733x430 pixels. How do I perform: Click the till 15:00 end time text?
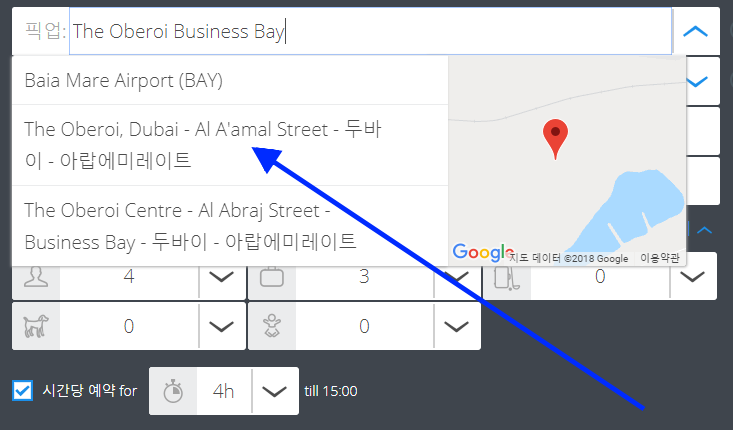point(331,391)
